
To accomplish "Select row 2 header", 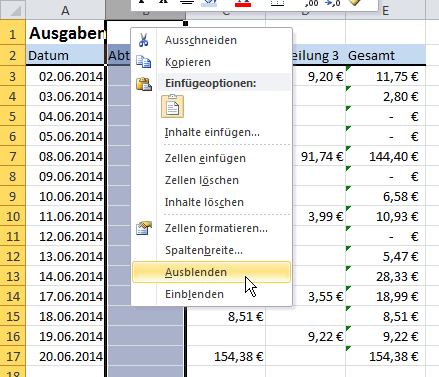I will click(x=13, y=55).
